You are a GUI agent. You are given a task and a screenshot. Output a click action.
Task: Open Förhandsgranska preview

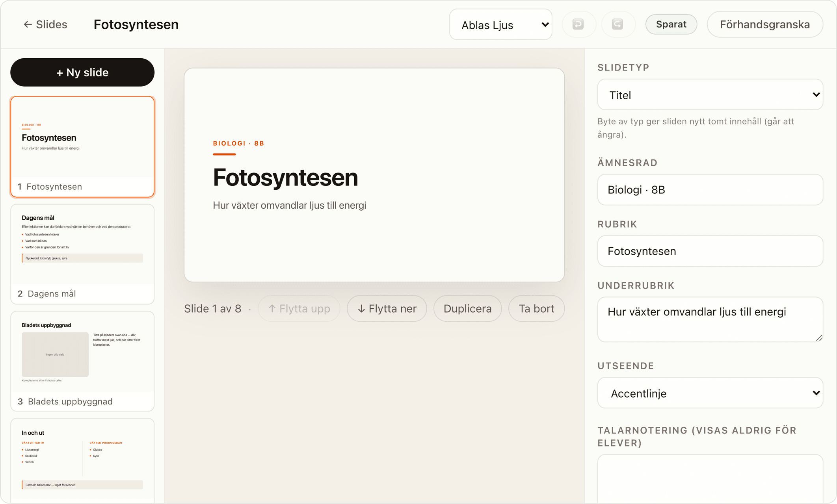(x=764, y=24)
